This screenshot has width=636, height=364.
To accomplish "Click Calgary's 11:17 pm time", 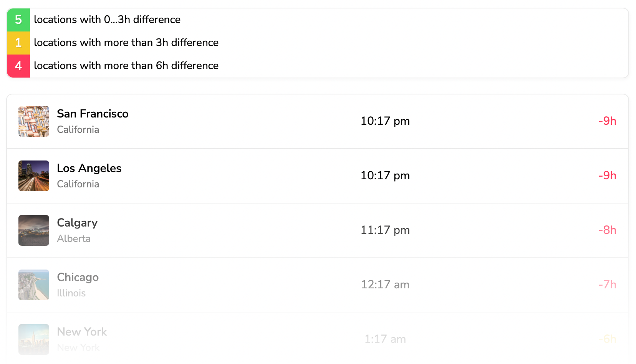I will click(385, 230).
